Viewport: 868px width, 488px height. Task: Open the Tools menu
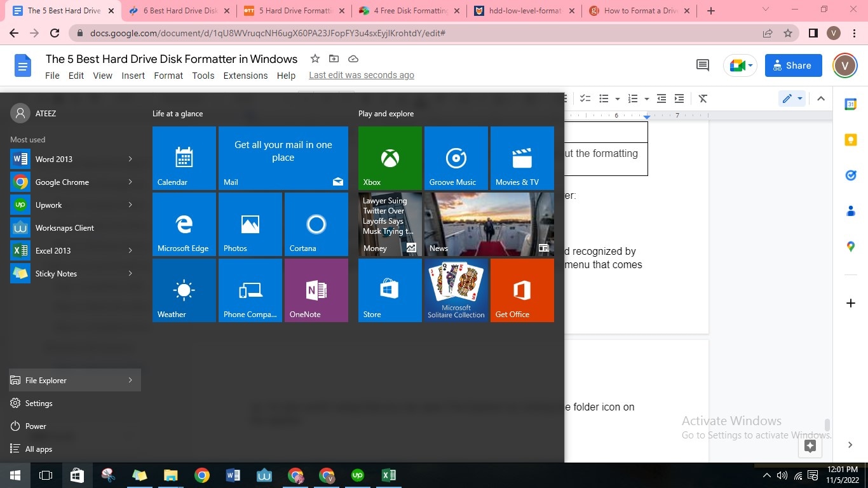203,75
